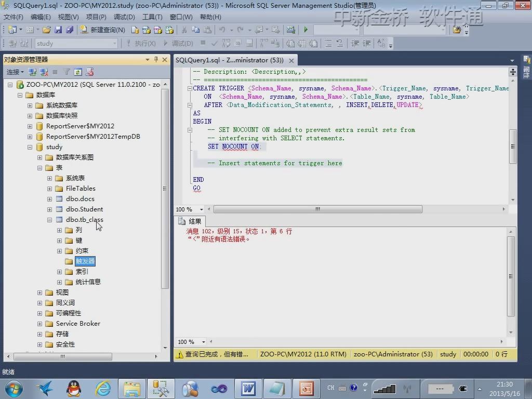Save the query with the single-floppy icon
The image size is (532, 399).
pyautogui.click(x=58, y=30)
